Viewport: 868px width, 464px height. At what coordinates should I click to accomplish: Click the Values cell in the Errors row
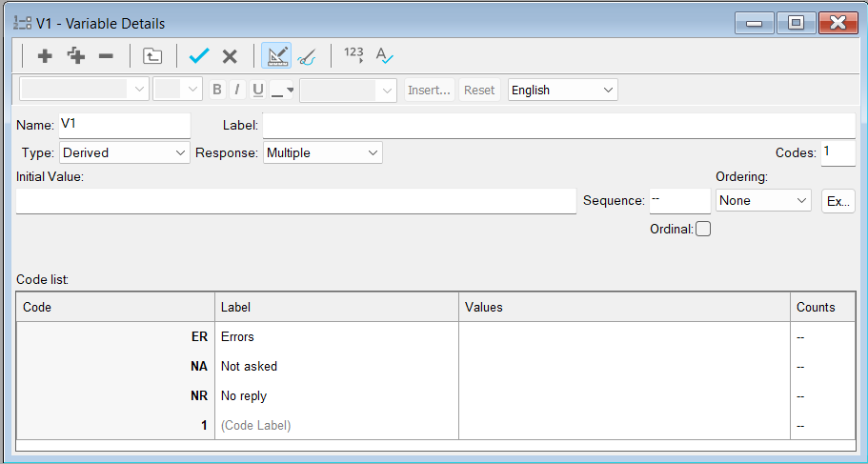pos(624,336)
